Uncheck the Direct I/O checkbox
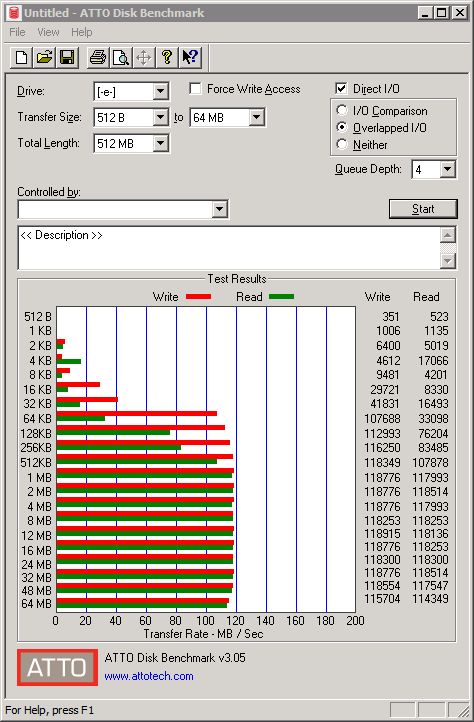 point(341,88)
